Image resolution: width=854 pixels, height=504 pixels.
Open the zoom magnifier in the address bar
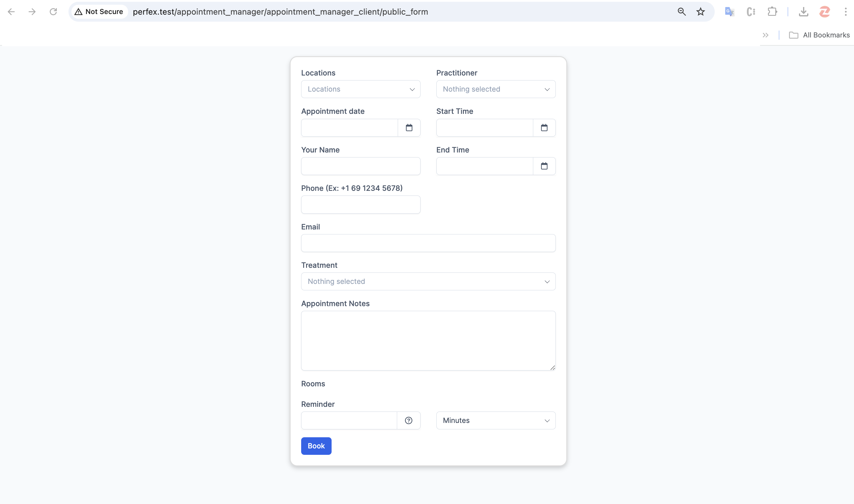682,11
